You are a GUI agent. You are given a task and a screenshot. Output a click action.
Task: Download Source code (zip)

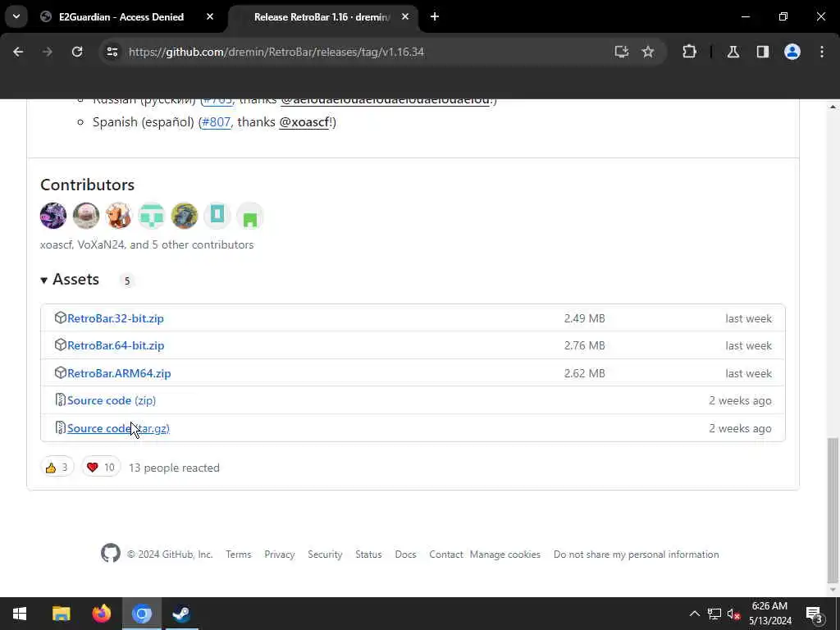(x=112, y=400)
